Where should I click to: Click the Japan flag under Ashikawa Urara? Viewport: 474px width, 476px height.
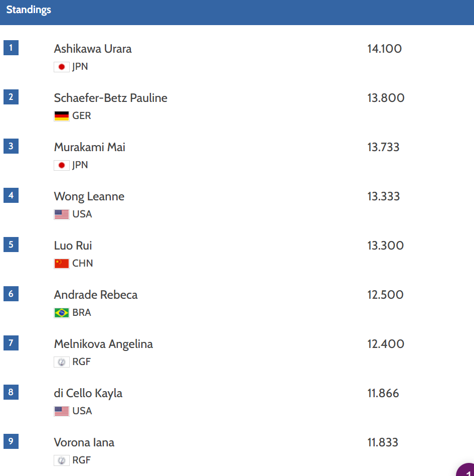(62, 67)
